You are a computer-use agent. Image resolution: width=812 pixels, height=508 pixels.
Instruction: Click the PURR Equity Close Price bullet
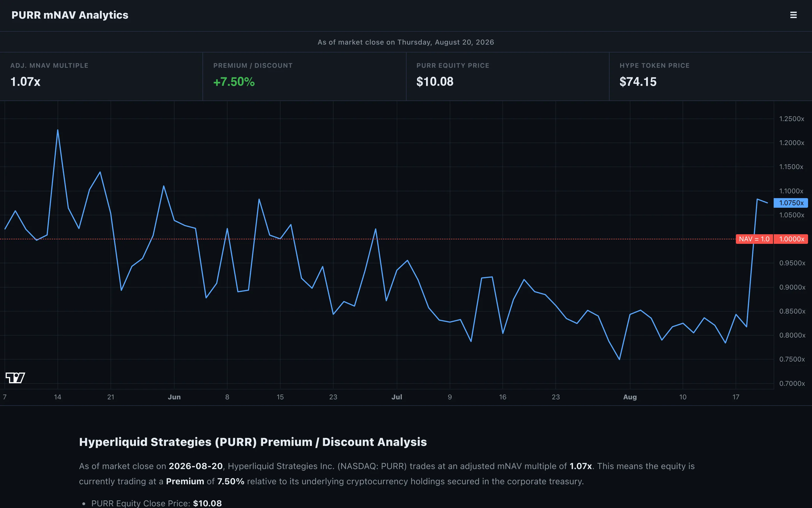(156, 503)
